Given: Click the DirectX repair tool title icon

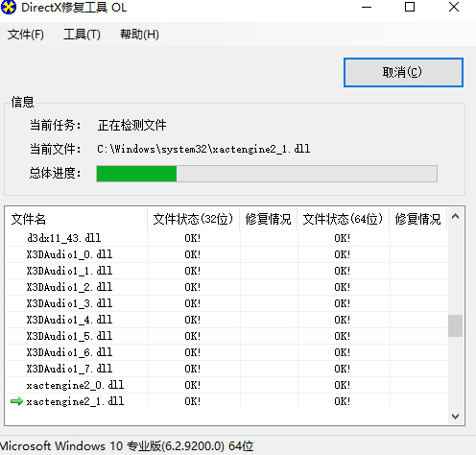Looking at the screenshot, I should pos(9,8).
